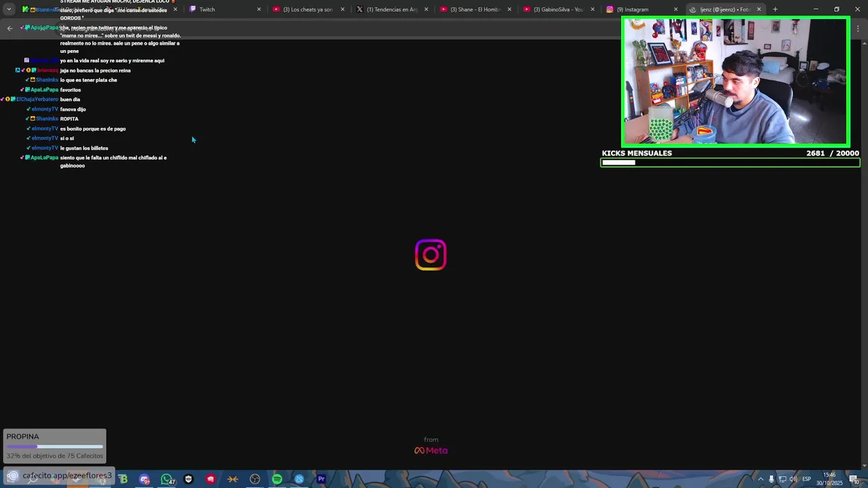Click the Instagram logo in center
The width and height of the screenshot is (868, 488).
tap(431, 255)
